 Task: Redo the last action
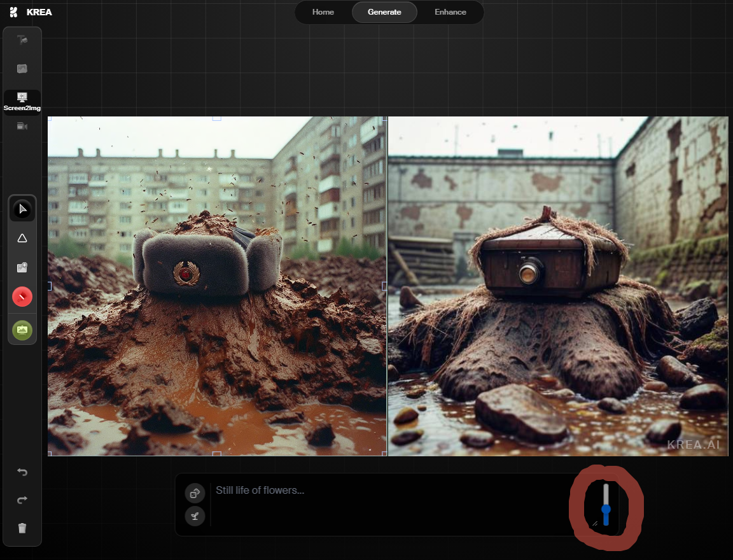coord(22,500)
